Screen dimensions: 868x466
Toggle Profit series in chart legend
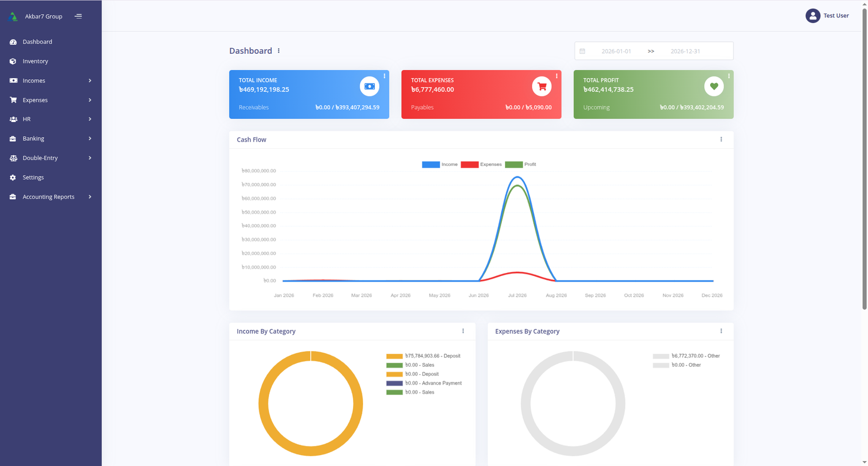click(521, 164)
